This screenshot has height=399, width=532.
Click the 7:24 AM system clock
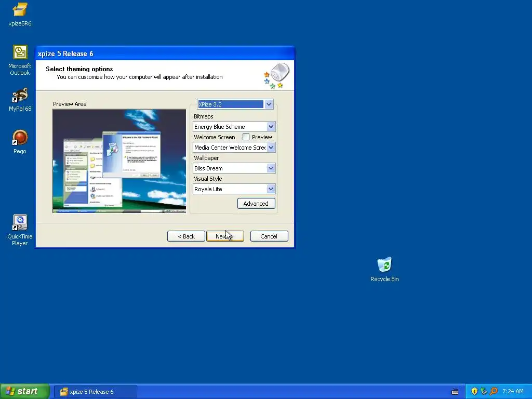point(513,391)
